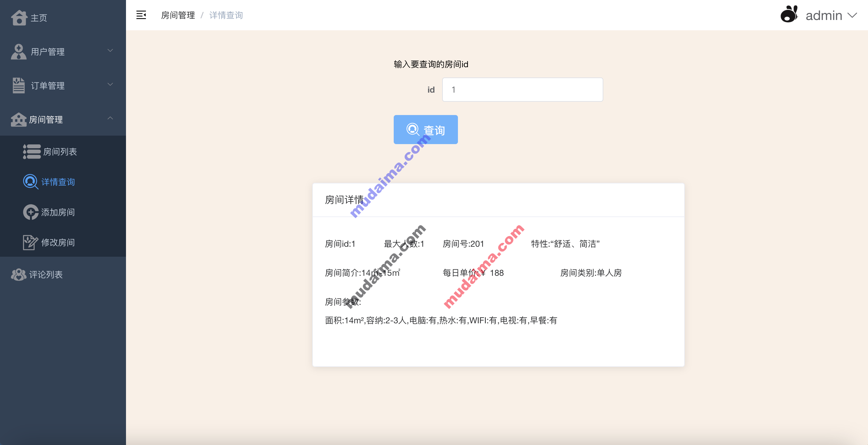Click 输入要查询的房间id heading
The height and width of the screenshot is (445, 868).
[x=431, y=64]
